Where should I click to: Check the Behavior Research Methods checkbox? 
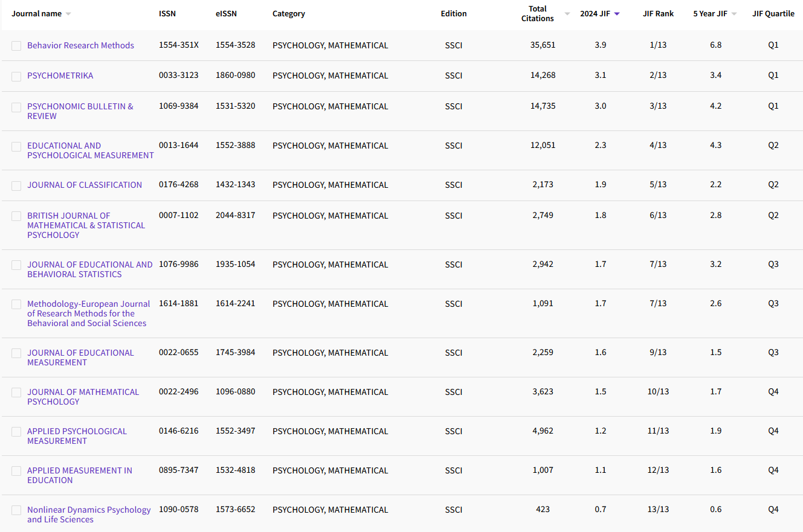[x=16, y=46]
